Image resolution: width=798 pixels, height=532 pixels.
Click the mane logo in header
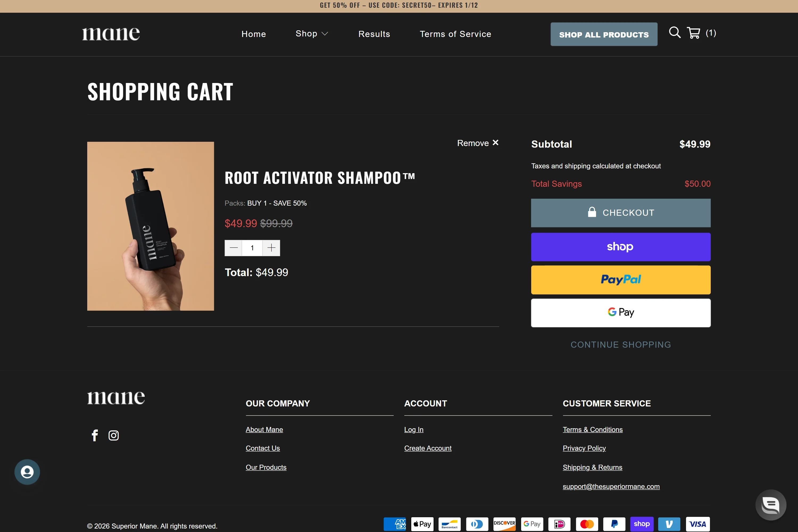tap(111, 34)
